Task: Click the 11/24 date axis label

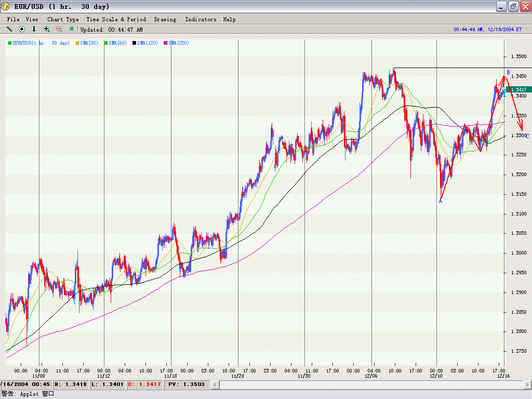Action: (x=237, y=376)
